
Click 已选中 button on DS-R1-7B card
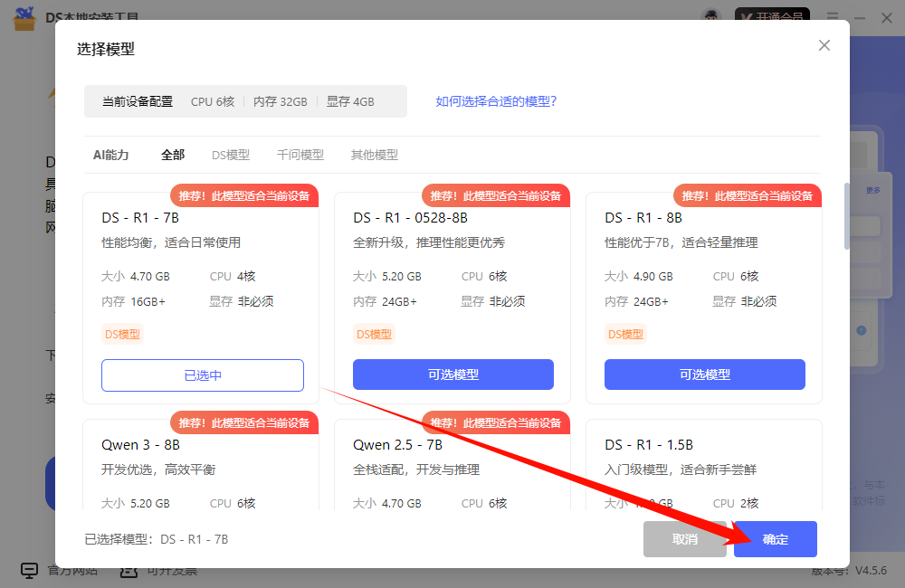pyautogui.click(x=203, y=375)
